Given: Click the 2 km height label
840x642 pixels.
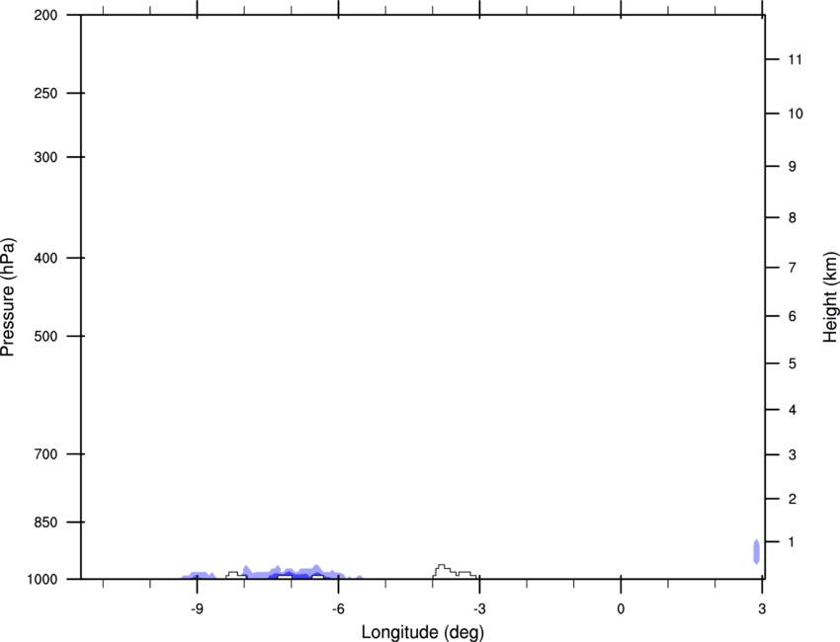Looking at the screenshot, I should click(793, 499).
